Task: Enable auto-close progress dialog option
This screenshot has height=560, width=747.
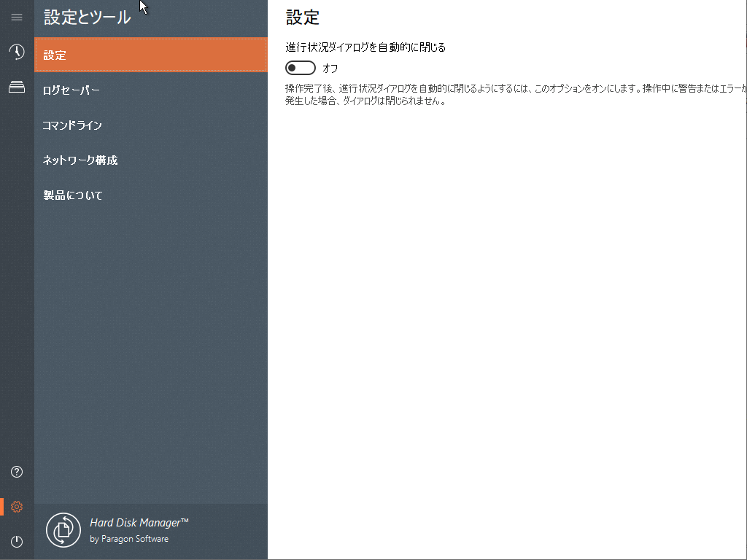Action: point(300,67)
